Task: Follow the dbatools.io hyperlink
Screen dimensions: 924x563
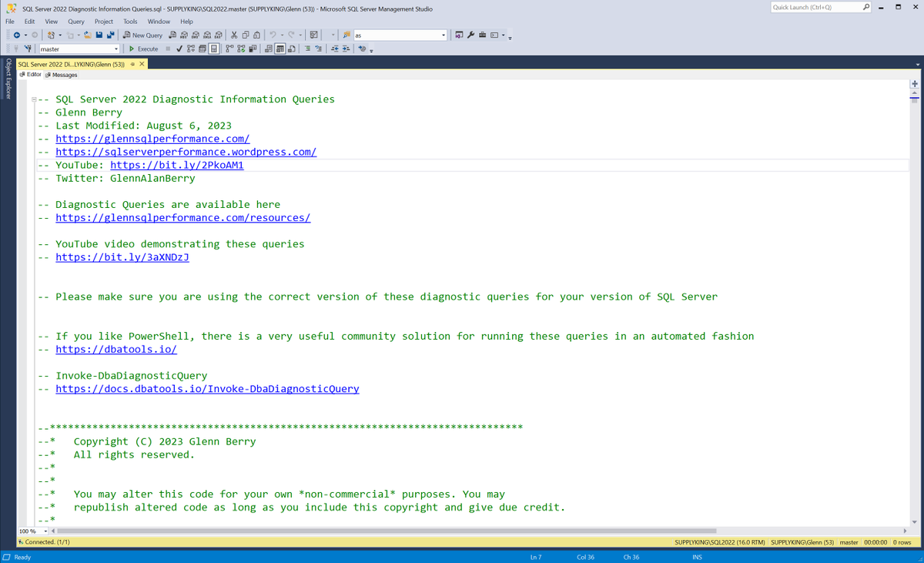Action: point(115,349)
